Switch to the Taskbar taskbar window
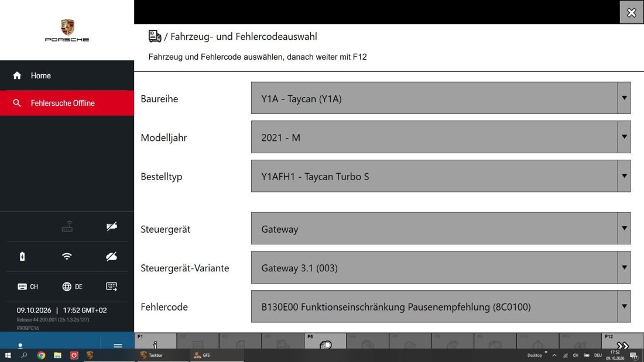644x362 pixels. 163,356
